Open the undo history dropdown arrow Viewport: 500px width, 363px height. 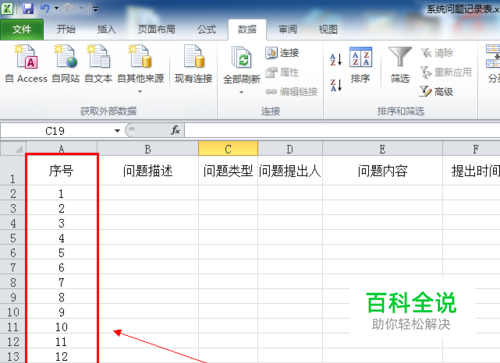pos(56,8)
